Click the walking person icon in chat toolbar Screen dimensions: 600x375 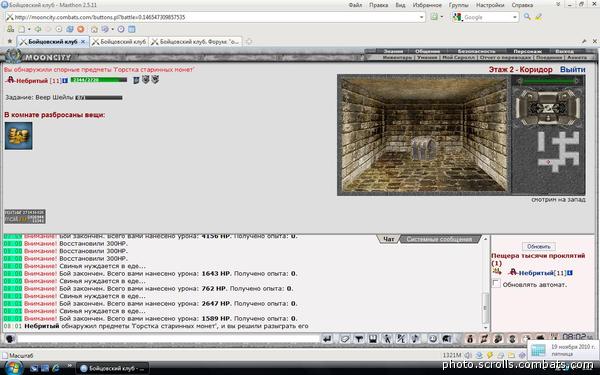point(387,339)
